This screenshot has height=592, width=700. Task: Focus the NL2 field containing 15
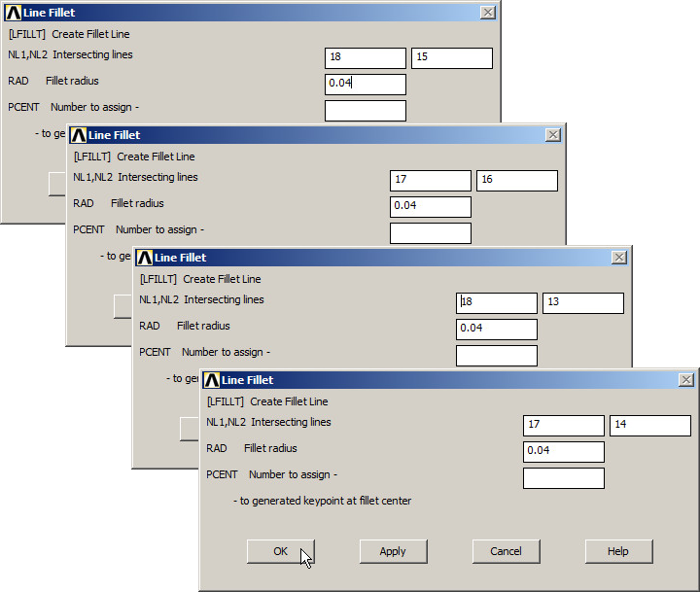(x=451, y=58)
